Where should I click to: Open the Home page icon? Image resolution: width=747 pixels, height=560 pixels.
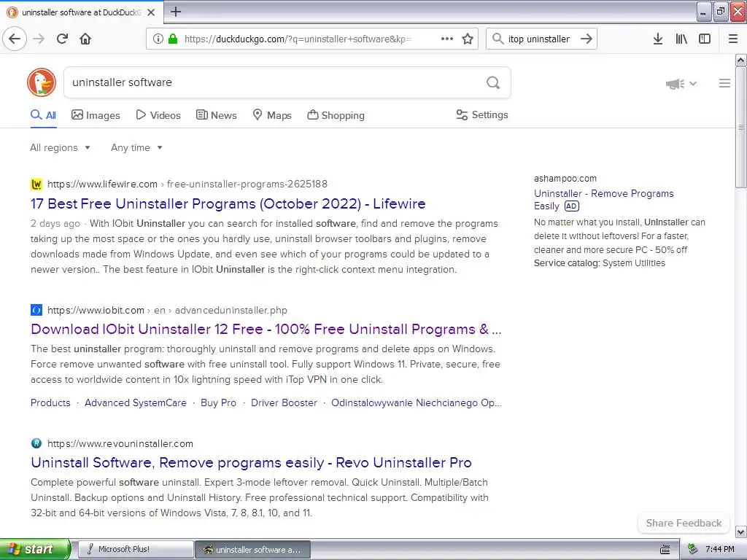point(85,39)
